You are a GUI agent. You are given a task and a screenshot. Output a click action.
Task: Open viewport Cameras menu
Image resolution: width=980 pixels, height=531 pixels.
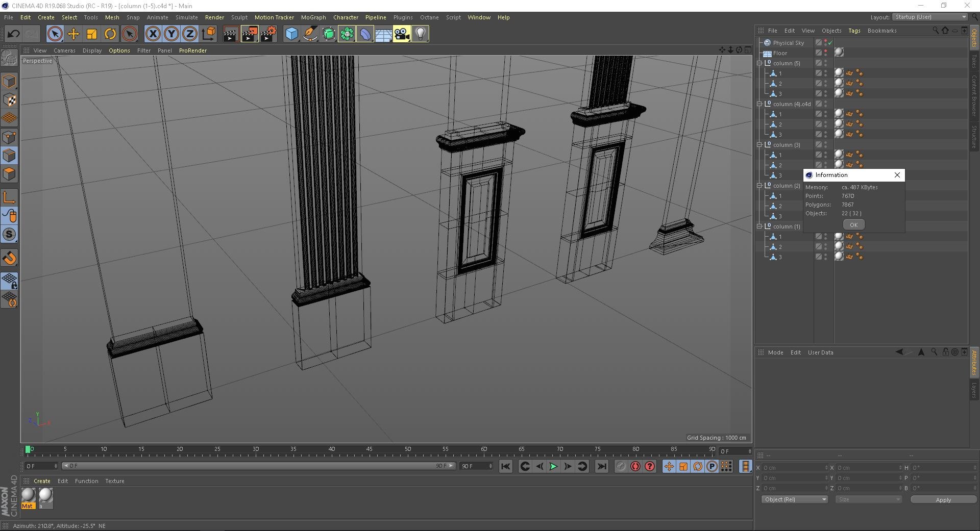click(x=64, y=50)
